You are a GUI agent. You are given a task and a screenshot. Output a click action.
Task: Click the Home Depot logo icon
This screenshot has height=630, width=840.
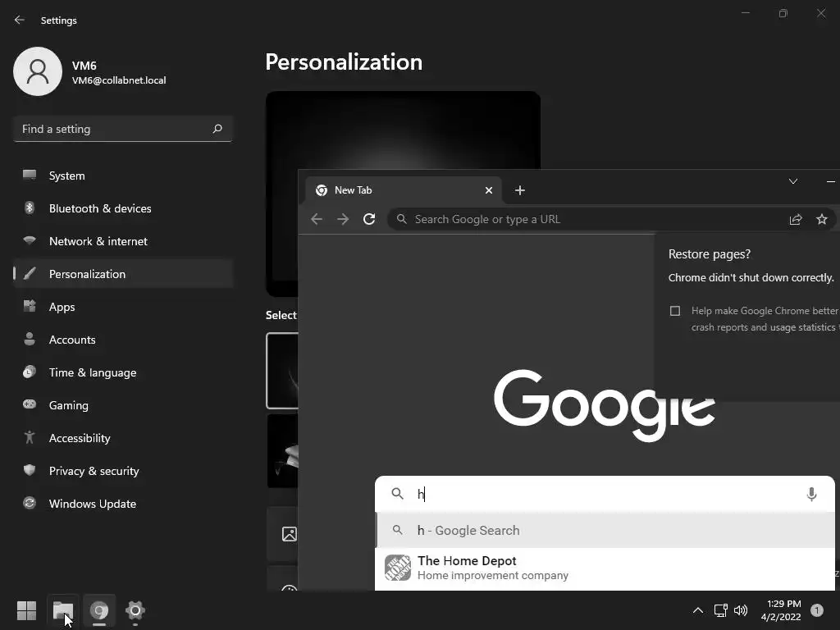point(398,568)
